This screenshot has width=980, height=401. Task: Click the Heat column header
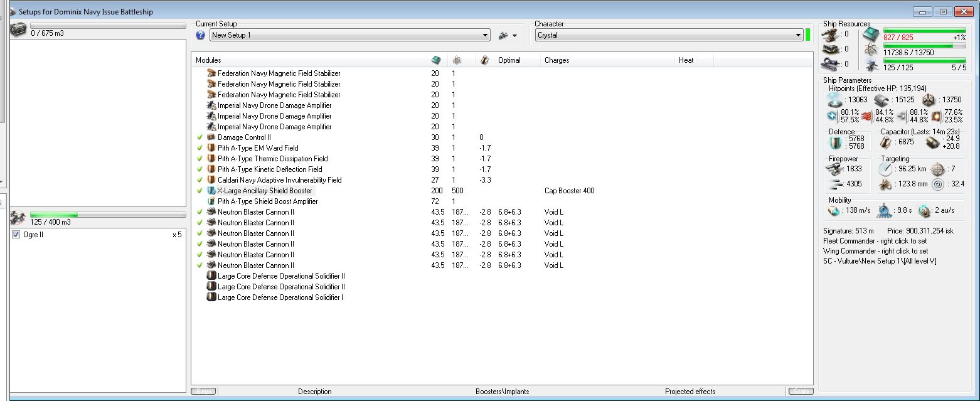(694, 60)
